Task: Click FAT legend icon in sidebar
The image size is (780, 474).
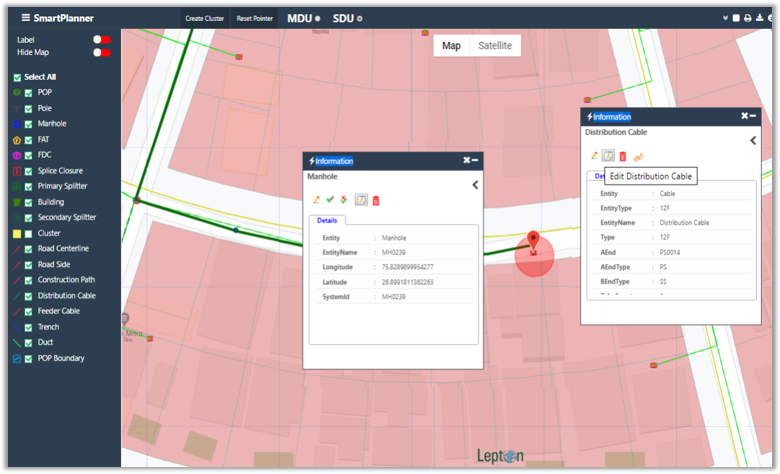Action: click(x=17, y=140)
